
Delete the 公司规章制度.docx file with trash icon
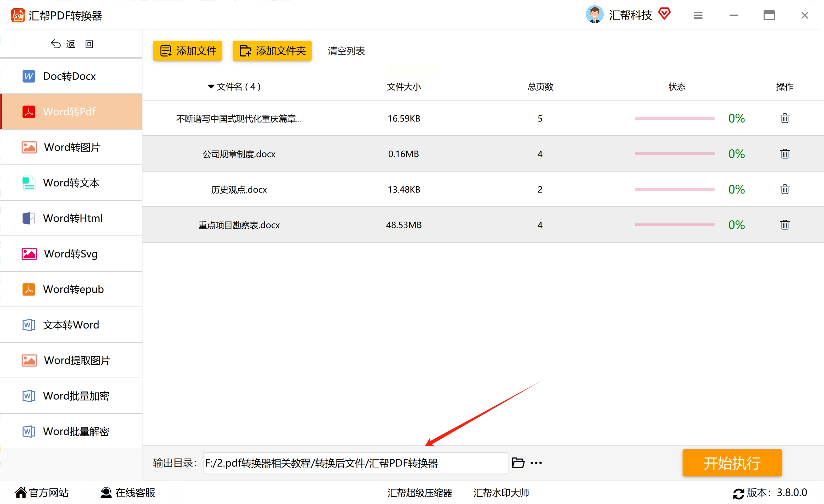tap(785, 154)
